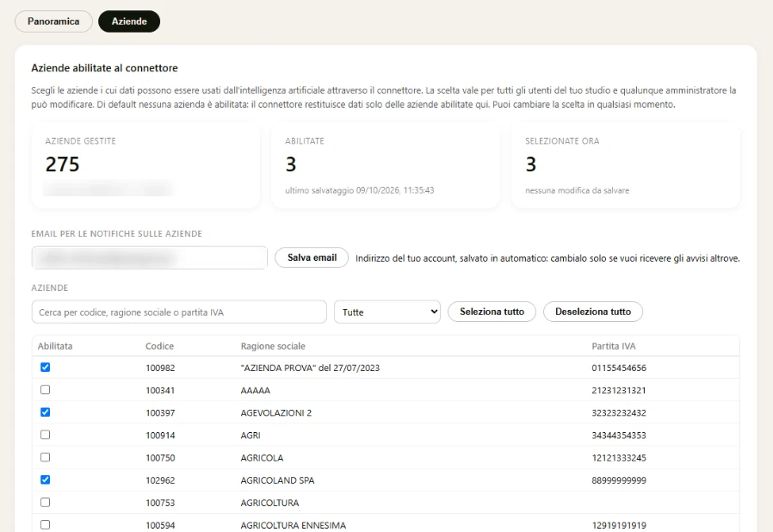Screen dimensions: 773x532
Task: Click the company name AGRICOLTURA ENNESIMA
Action: [294, 526]
